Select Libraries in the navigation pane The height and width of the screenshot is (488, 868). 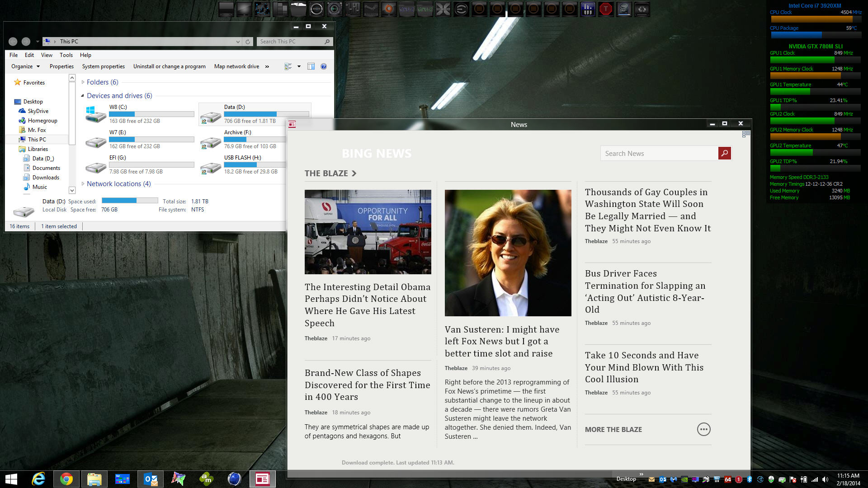33,149
